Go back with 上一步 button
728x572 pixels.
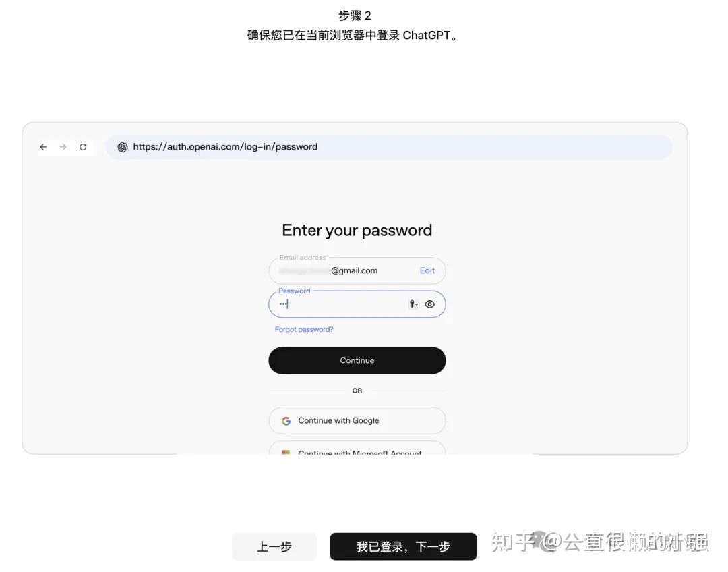274,546
